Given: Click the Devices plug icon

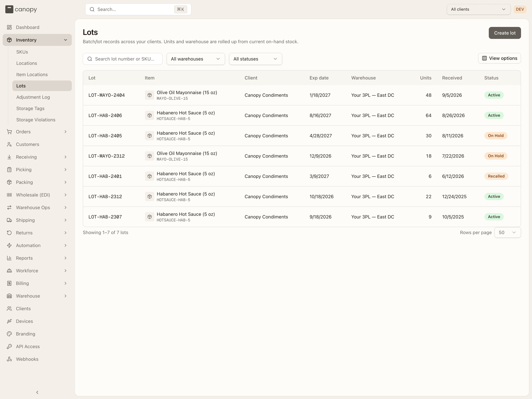Looking at the screenshot, I should pos(9,321).
